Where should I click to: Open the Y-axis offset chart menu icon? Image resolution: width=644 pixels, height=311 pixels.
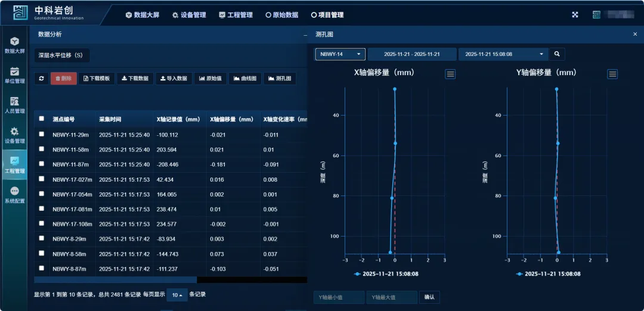coord(612,74)
